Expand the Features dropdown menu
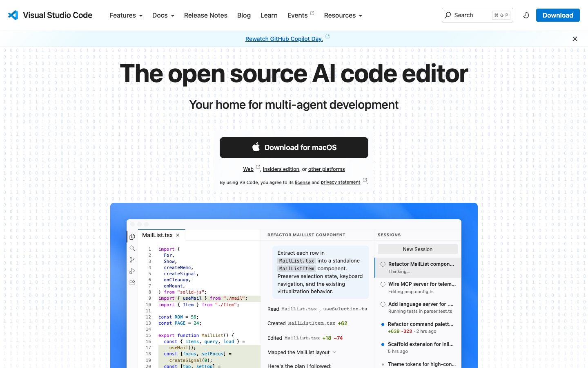 point(126,15)
